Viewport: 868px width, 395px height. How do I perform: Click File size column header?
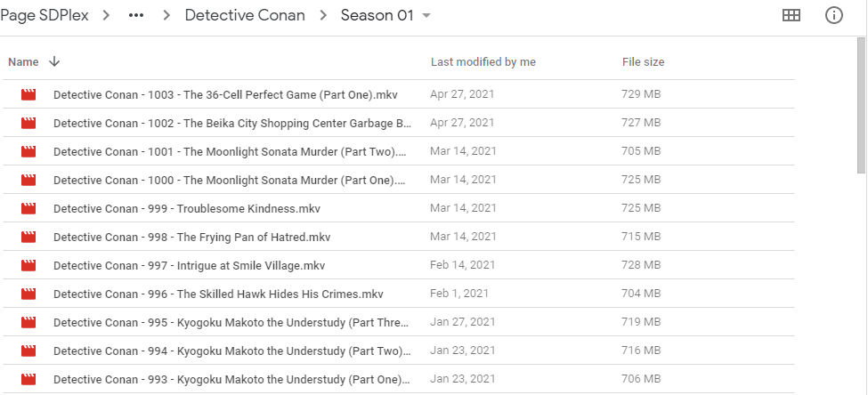643,62
